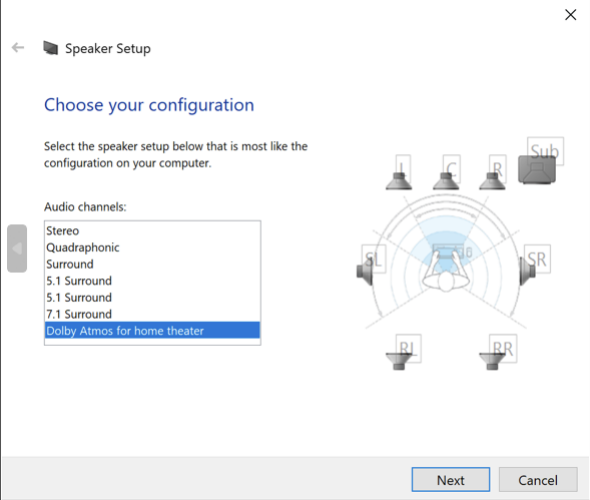This screenshot has height=500, width=590.
Task: Click the gray side arrow handle
Action: coord(17,248)
